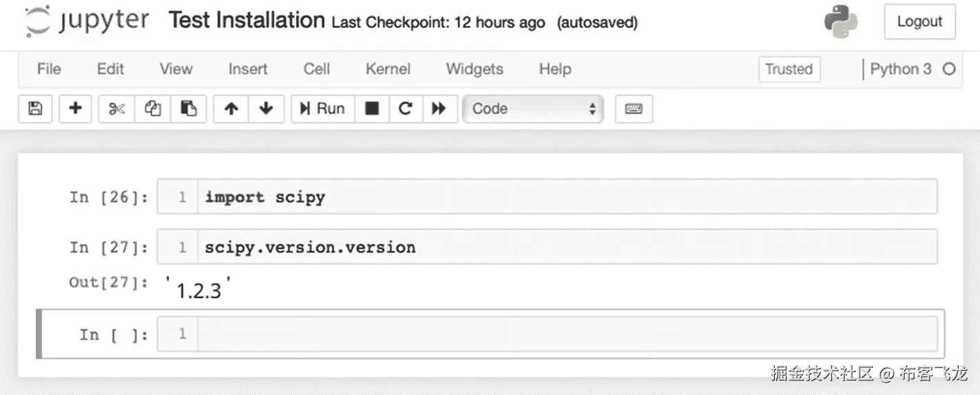Click the save and checkpoint icon
980x395 pixels.
click(x=35, y=109)
